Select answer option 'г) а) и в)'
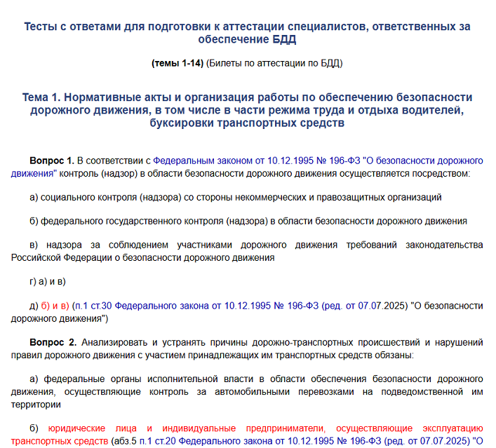Image resolution: width=496 pixels, height=448 pixels. (x=48, y=282)
